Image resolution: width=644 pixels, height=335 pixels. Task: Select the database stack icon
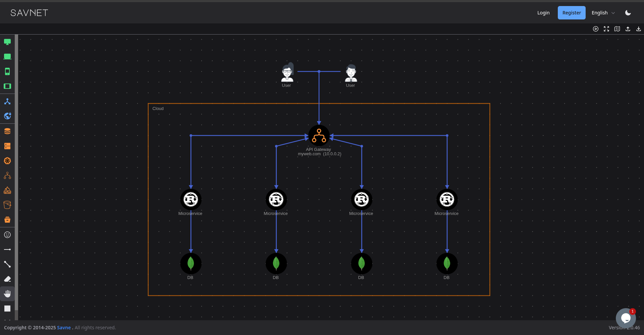7,131
